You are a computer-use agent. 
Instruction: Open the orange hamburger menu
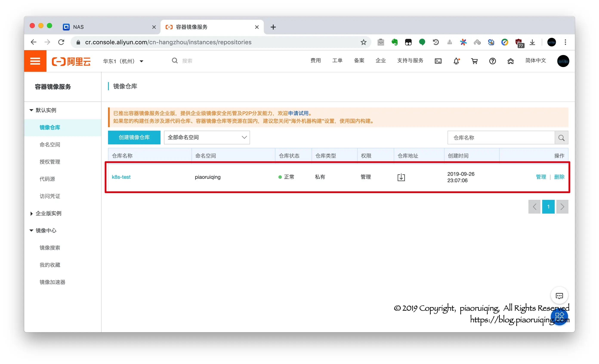(x=35, y=61)
